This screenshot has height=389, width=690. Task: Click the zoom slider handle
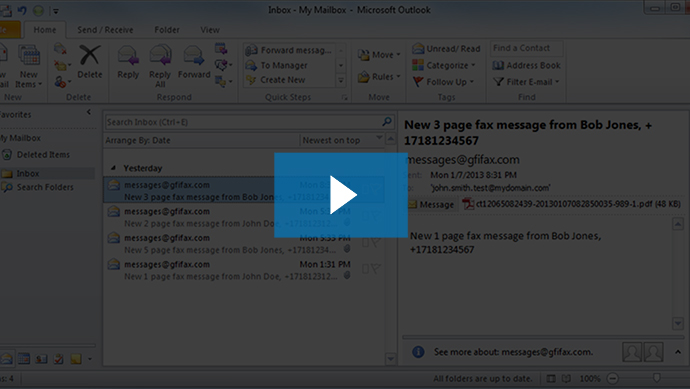657,378
